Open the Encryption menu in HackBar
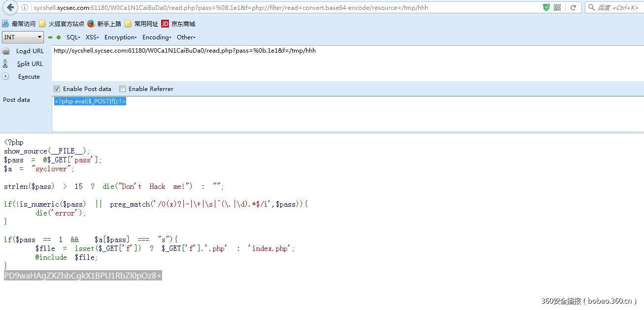This screenshot has width=644, height=310. pos(120,37)
